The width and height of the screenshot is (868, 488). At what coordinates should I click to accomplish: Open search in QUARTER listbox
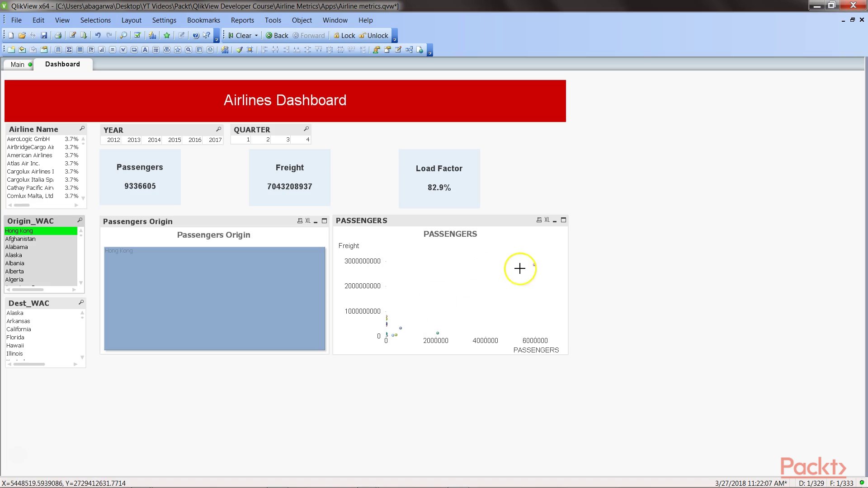(x=306, y=129)
